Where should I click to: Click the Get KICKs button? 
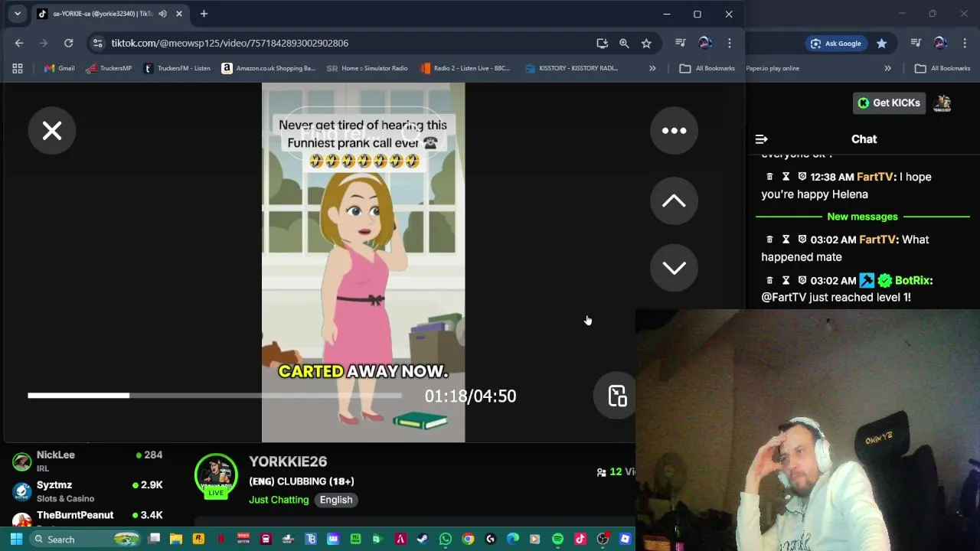pos(889,103)
